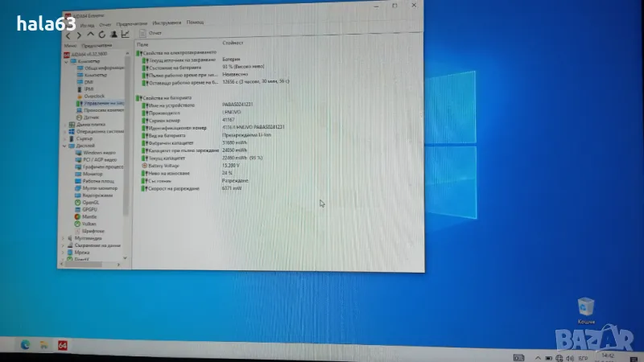Select Overclock in the tree
The width and height of the screenshot is (644, 362).
point(94,96)
